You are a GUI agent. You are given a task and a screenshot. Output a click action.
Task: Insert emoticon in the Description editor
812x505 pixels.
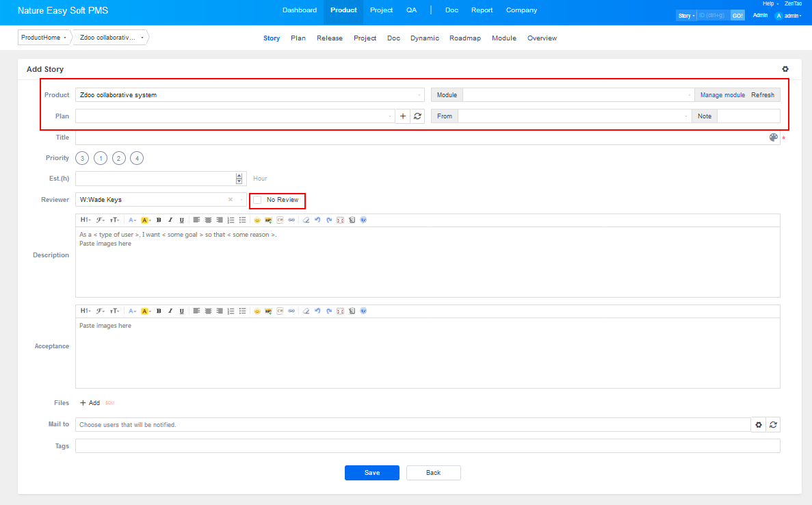[257, 220]
